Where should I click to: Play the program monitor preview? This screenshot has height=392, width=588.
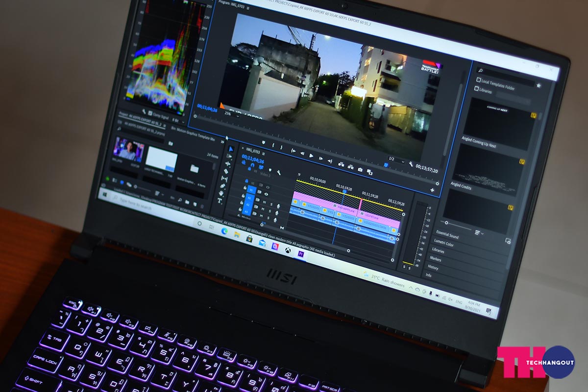coord(311,155)
